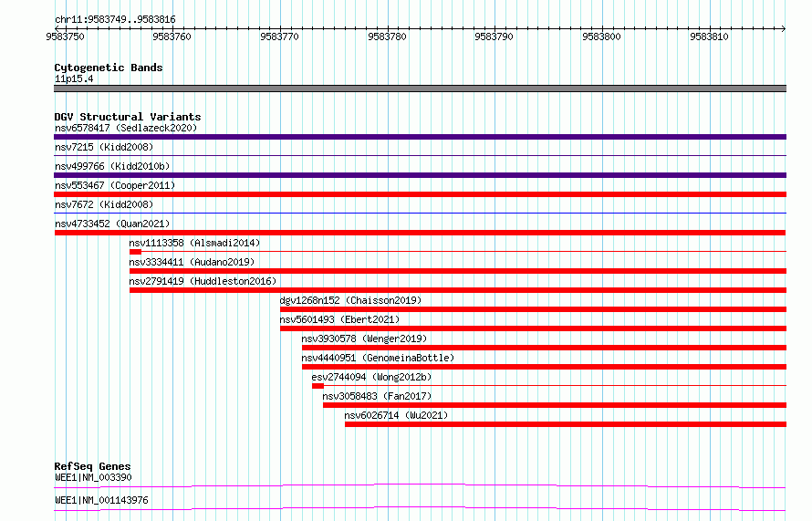The height and width of the screenshot is (521, 812).
Task: Open the WEE1|NM_003390 gene label
Action: click(93, 477)
